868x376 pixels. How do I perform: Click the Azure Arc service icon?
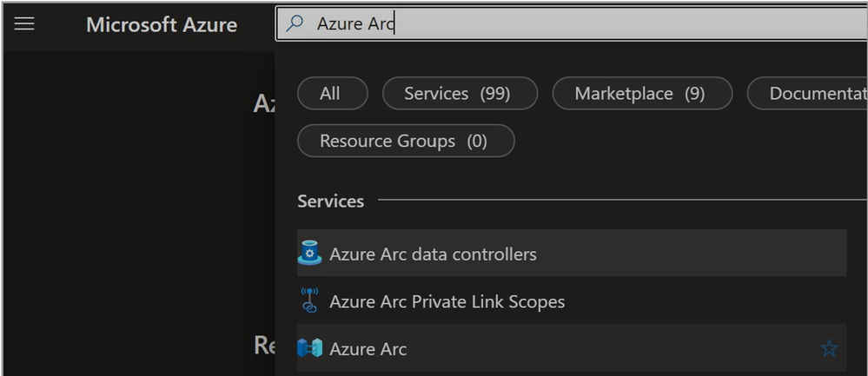tap(309, 348)
